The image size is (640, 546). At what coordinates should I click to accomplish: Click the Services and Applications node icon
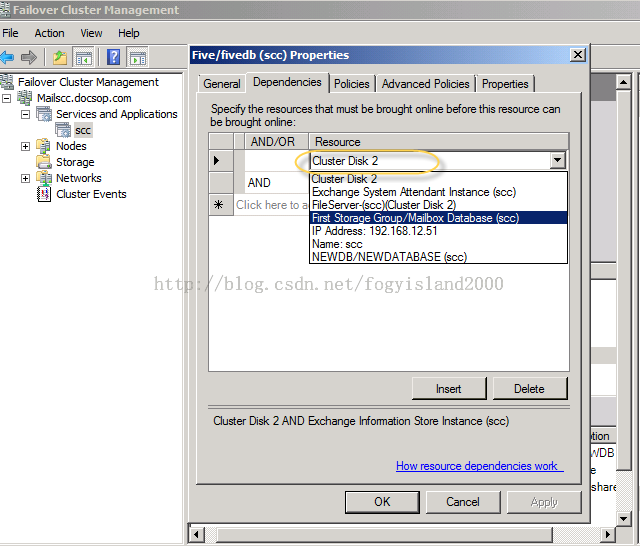[x=44, y=114]
